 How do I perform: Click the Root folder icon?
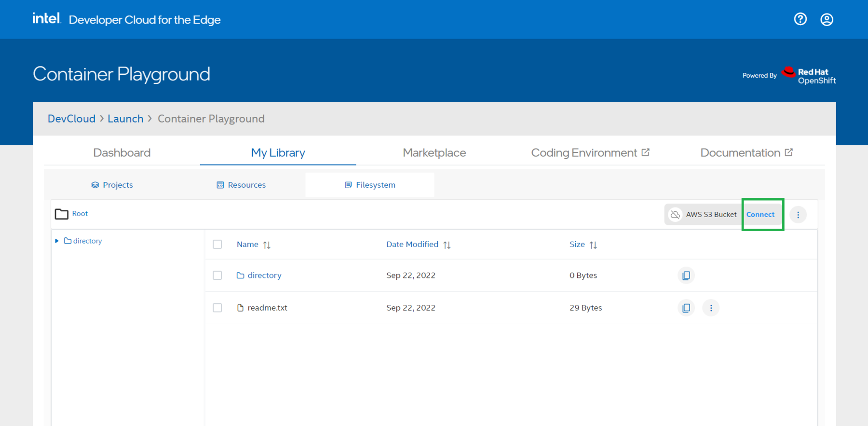click(x=62, y=214)
